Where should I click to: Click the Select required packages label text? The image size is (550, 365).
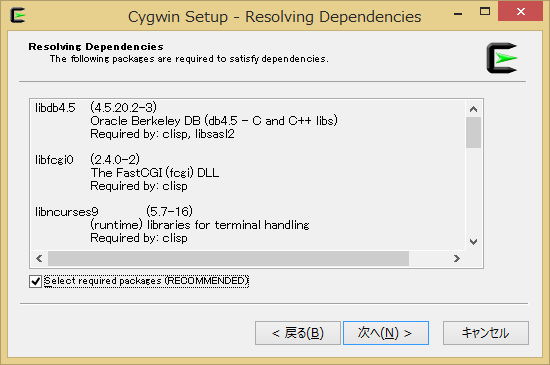tap(146, 281)
